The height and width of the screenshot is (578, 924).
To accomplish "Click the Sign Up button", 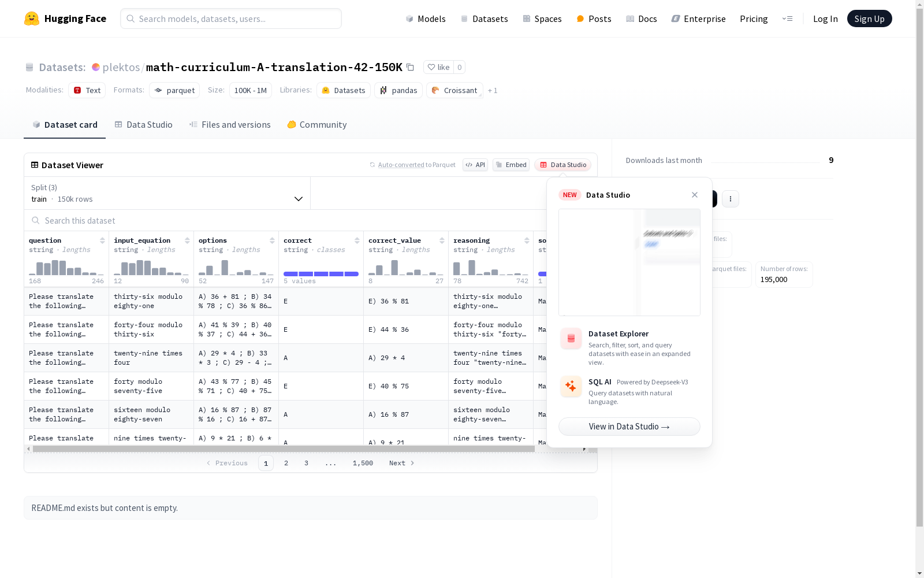I will click(x=869, y=18).
